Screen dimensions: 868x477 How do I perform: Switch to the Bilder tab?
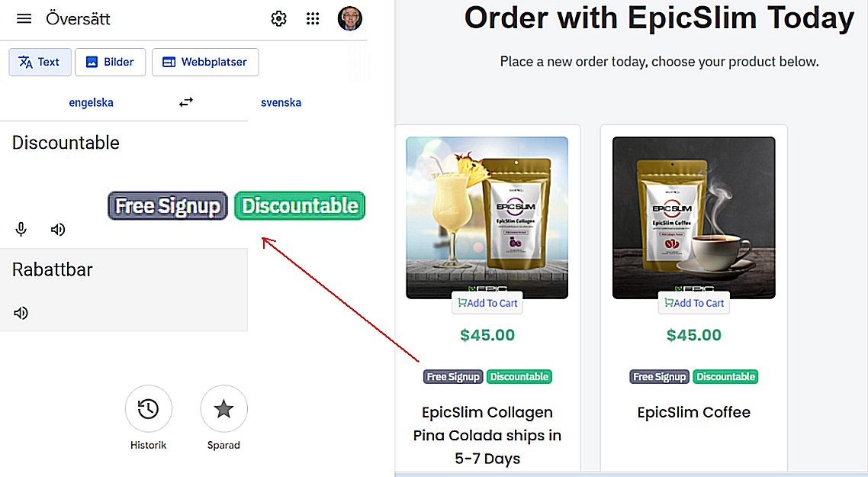pos(110,62)
